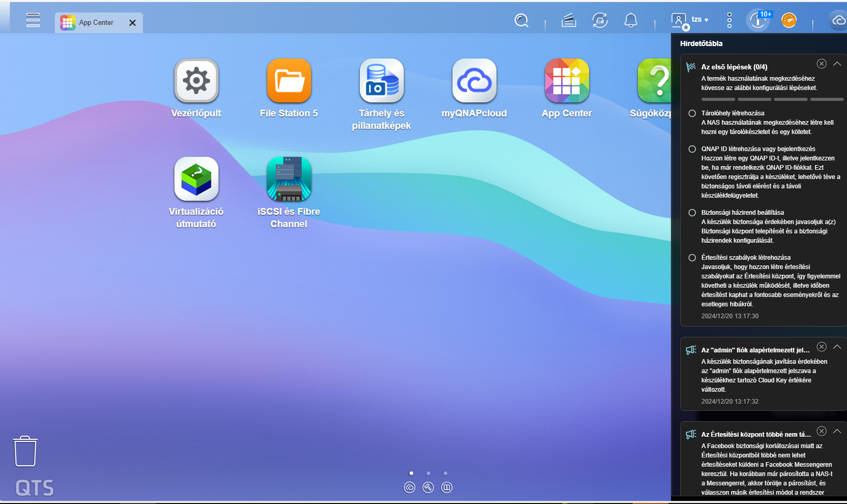The height and width of the screenshot is (504, 847).
Task: Open Tárhely és pillanatképek app
Action: [x=382, y=81]
